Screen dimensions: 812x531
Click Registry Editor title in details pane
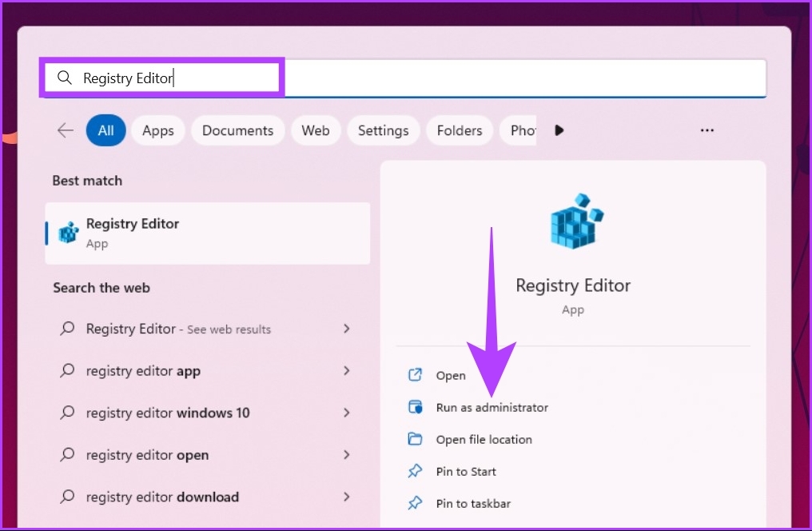(573, 285)
